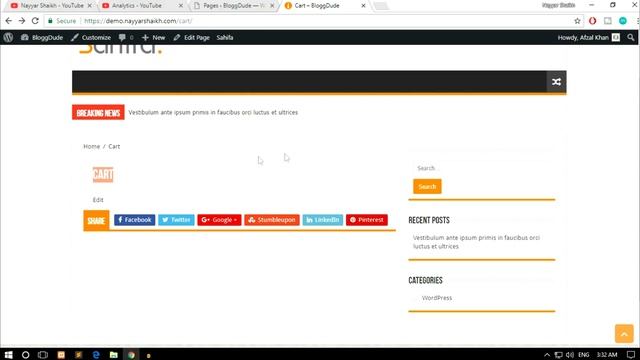Image resolution: width=640 pixels, height=360 pixels.
Task: Focus the sidebar Search input field
Action: 482,168
